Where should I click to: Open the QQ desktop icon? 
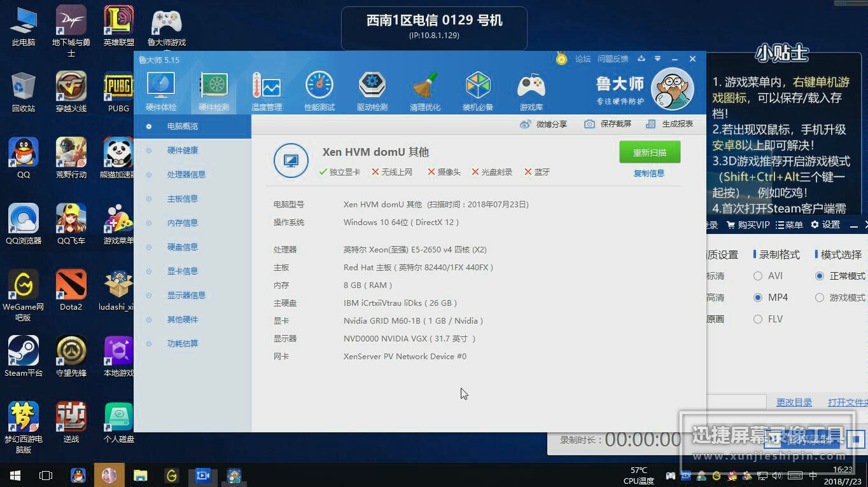[24, 159]
